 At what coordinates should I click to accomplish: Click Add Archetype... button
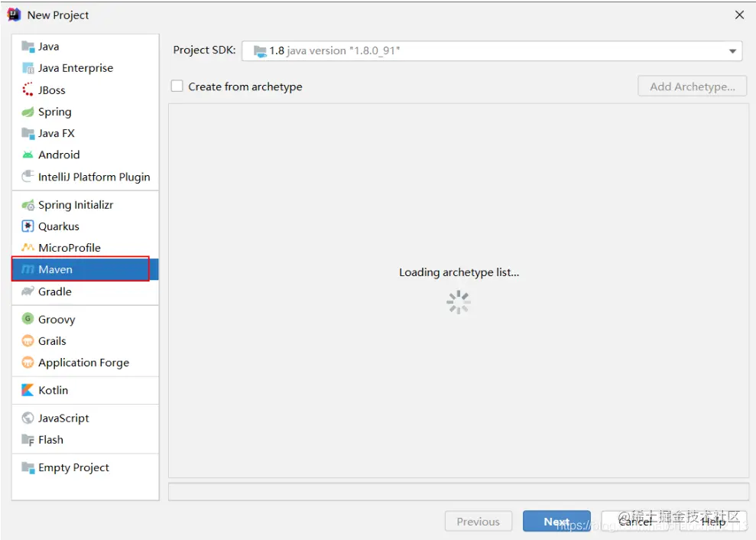tap(693, 86)
